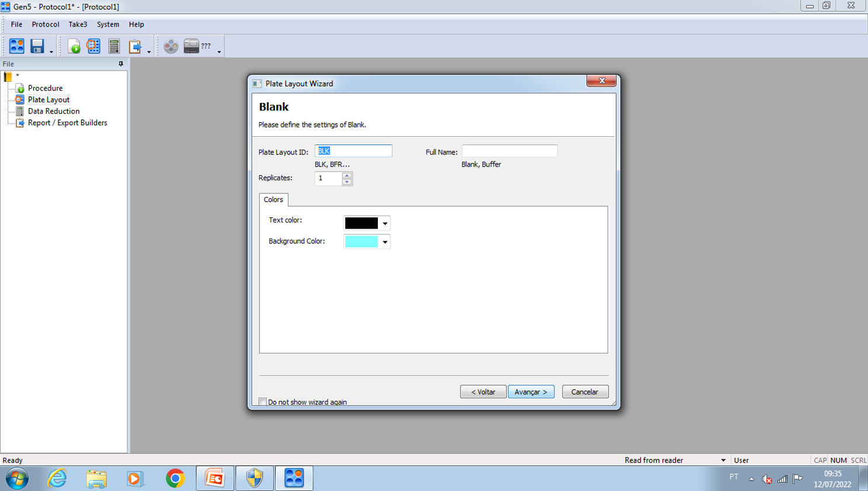Open the Windows Start menu
This screenshot has height=491, width=868.
[x=17, y=479]
